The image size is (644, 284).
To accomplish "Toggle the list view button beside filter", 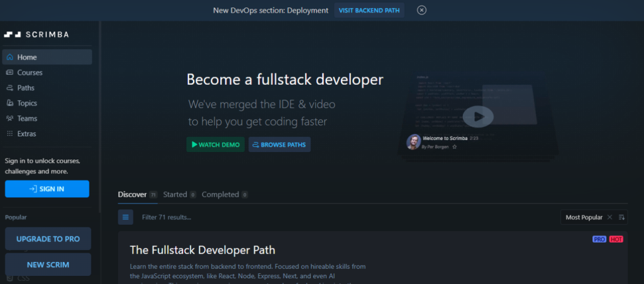I will (x=126, y=217).
